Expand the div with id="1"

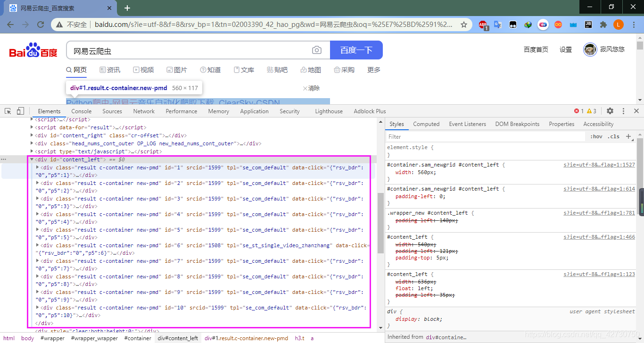click(x=38, y=167)
